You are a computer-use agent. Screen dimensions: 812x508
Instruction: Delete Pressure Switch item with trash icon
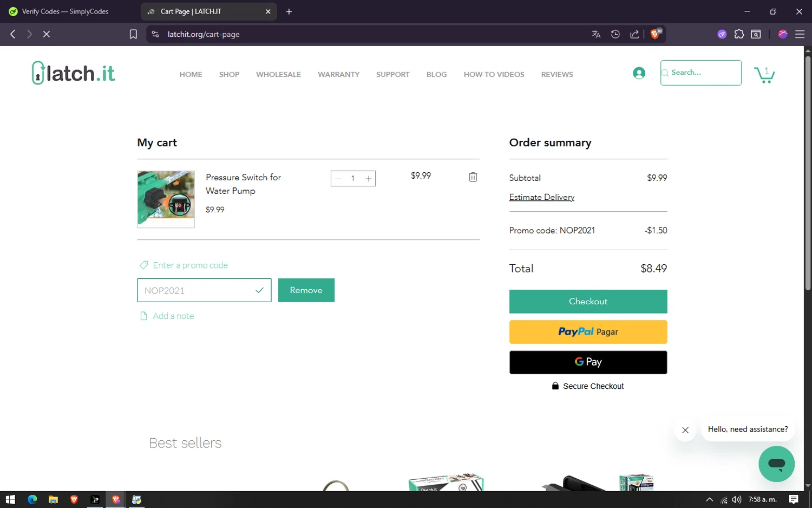coord(473,177)
